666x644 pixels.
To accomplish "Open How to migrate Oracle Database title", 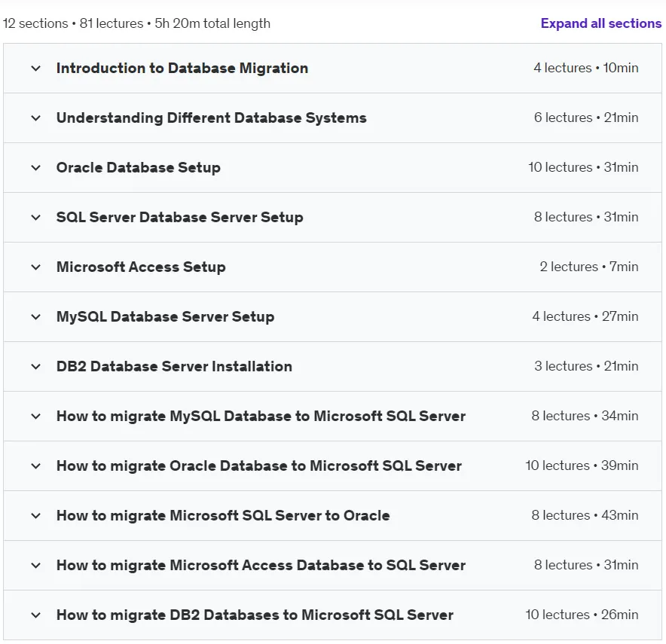I will 259,465.
